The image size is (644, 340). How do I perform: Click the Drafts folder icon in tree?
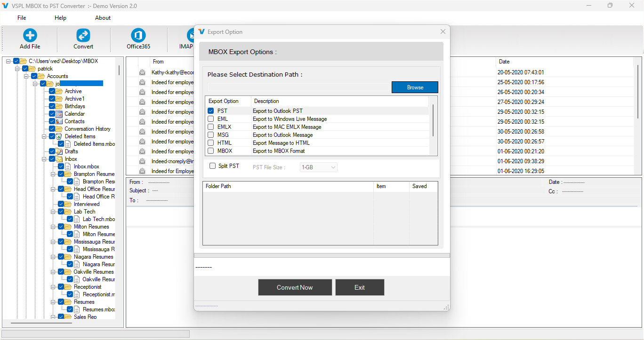[59, 151]
